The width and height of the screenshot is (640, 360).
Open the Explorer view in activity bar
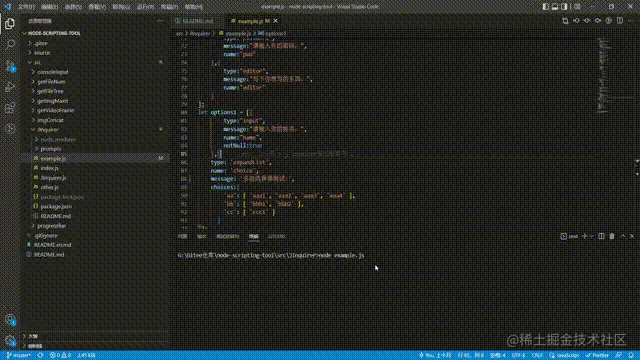coord(10,23)
